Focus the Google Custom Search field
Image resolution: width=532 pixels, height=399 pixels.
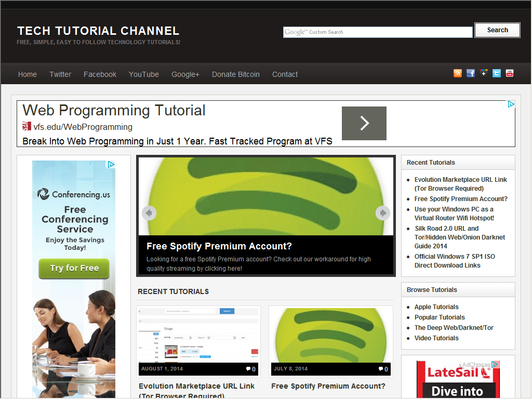point(378,32)
